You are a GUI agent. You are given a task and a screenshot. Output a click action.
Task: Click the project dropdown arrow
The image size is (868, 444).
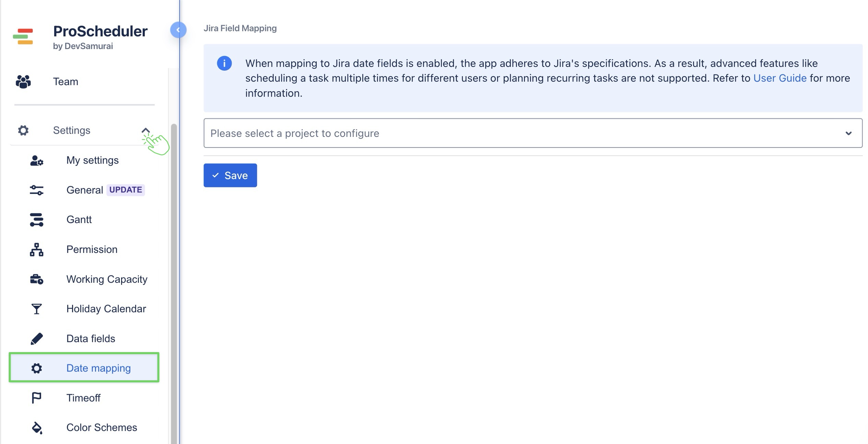(x=848, y=133)
